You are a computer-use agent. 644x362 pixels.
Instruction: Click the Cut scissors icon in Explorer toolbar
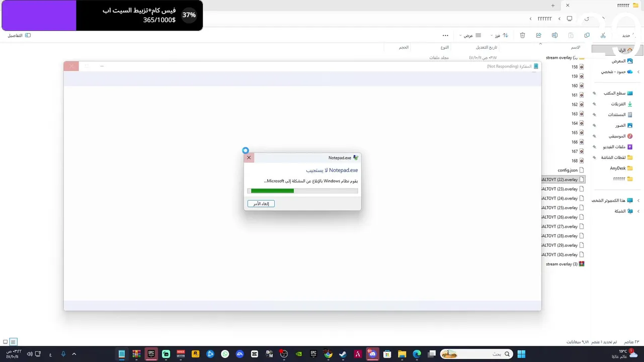click(603, 35)
